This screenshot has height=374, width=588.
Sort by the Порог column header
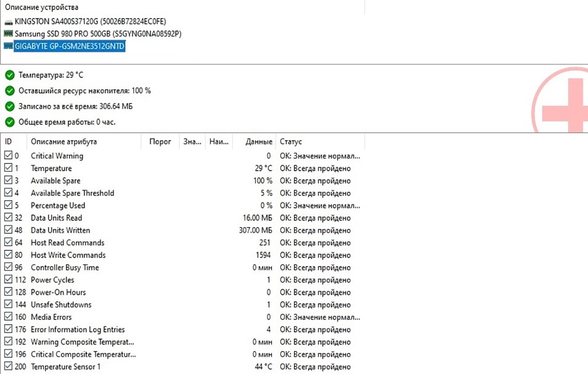pos(160,142)
